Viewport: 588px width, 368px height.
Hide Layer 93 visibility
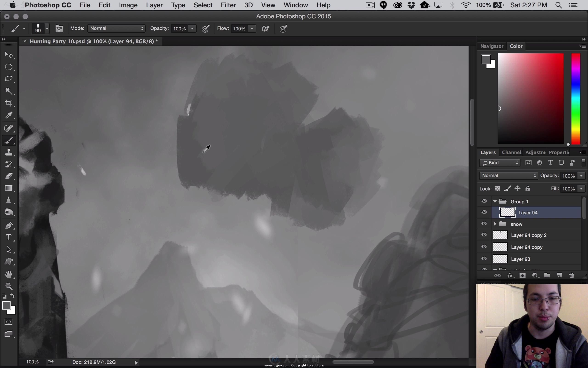tap(484, 259)
